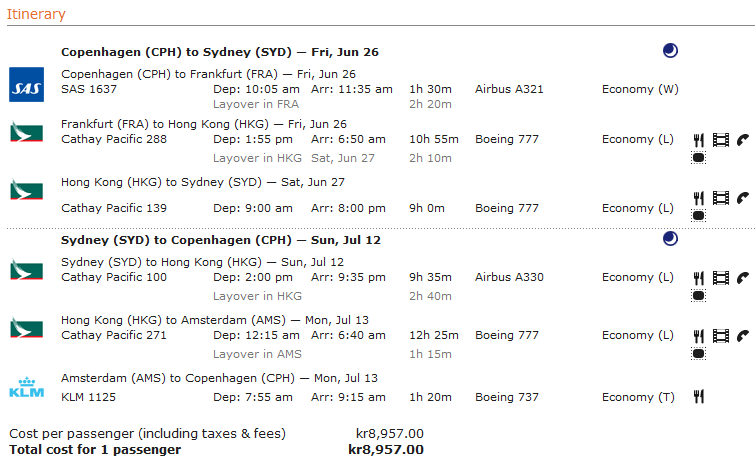Click the phone icon for Cathay Pacific 288

[x=742, y=140]
